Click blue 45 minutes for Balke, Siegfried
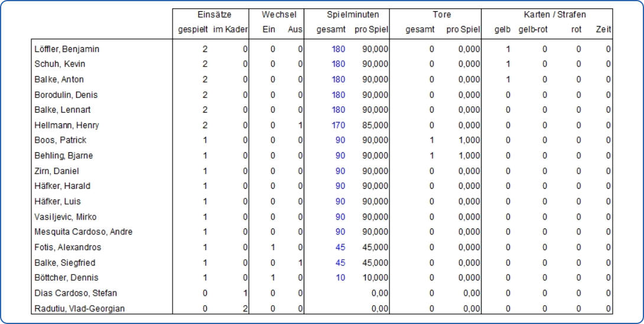644x324 pixels. (x=340, y=263)
